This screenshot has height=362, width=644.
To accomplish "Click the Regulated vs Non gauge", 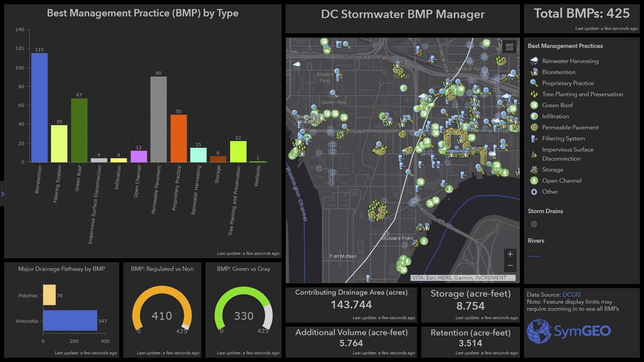I will click(162, 310).
